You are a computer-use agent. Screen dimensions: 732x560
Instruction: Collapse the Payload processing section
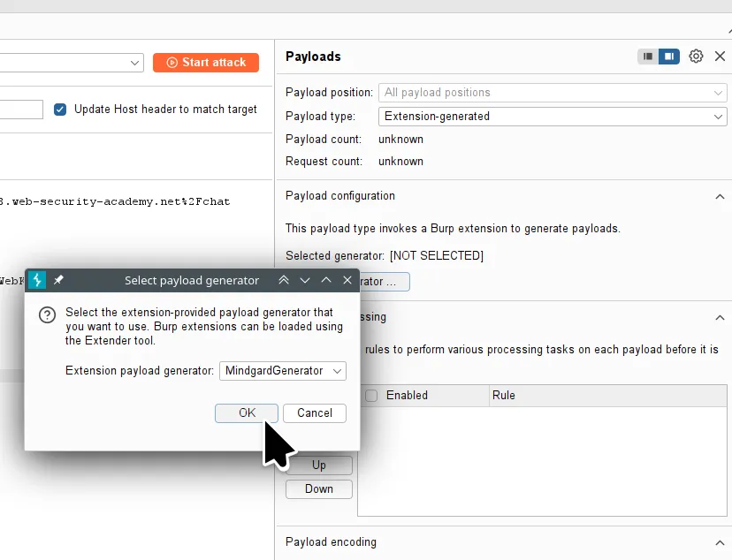(720, 317)
